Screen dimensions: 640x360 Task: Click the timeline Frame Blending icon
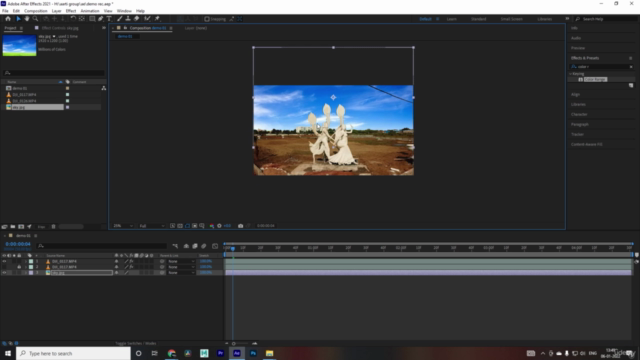[195, 246]
